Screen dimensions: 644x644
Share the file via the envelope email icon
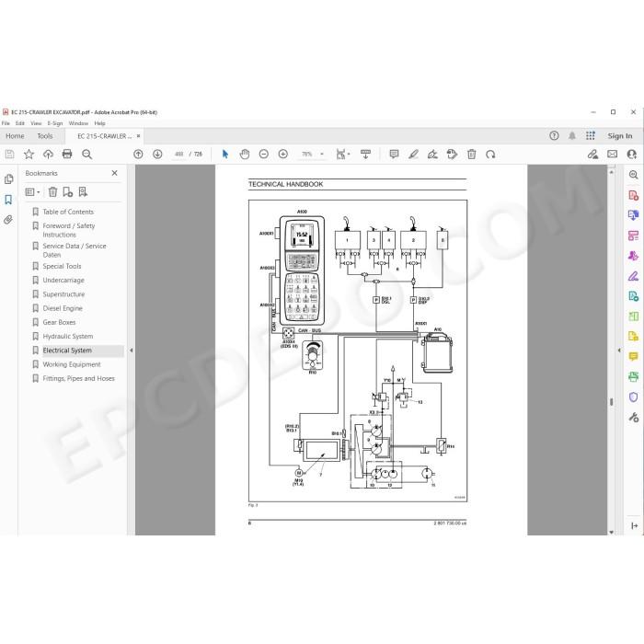coord(613,155)
